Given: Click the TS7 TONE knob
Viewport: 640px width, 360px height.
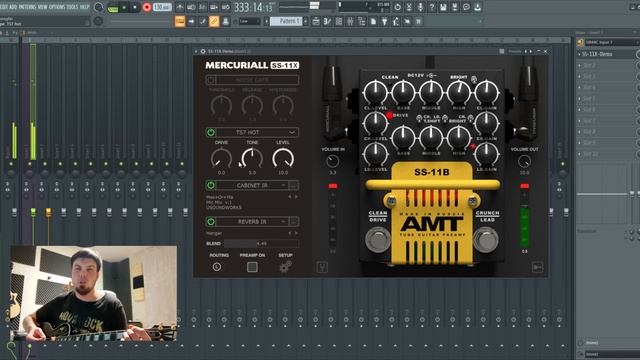Looking at the screenshot, I should 252,159.
